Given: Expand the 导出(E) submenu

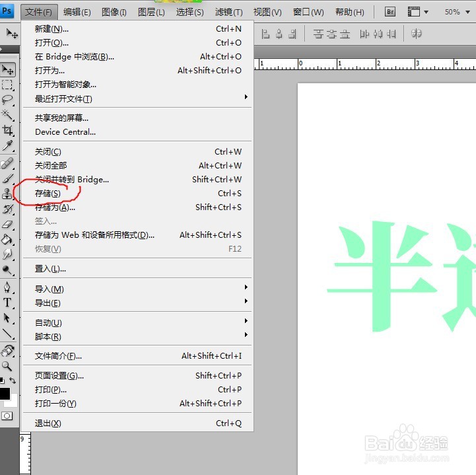Looking at the screenshot, I should click(137, 303).
